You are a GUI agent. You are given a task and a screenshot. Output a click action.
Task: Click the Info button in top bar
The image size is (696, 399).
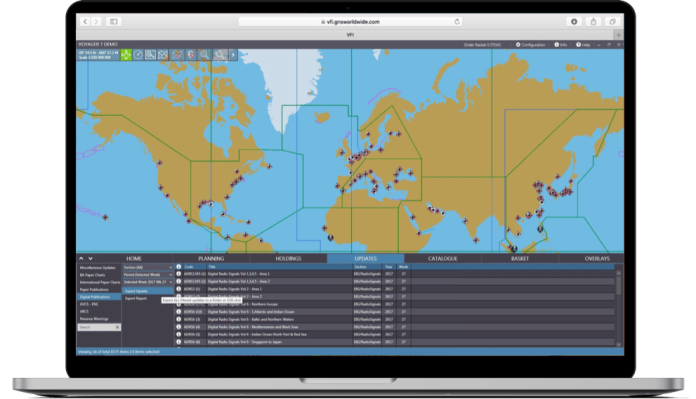(561, 45)
